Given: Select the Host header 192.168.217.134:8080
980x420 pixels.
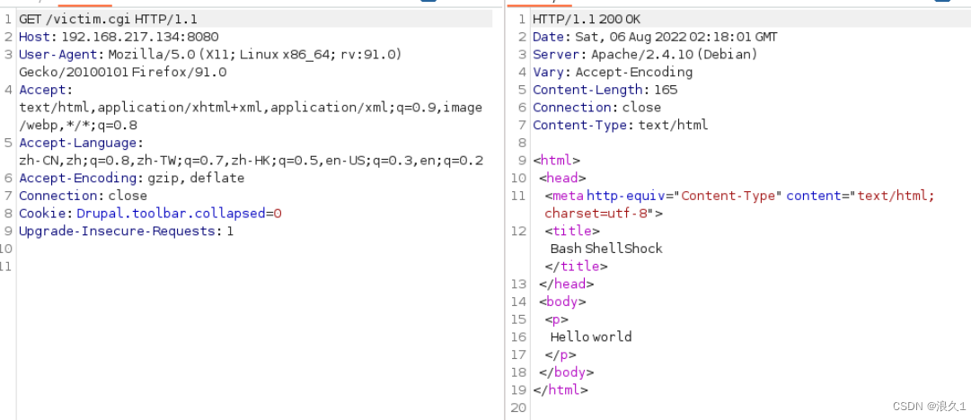Looking at the screenshot, I should pos(119,37).
